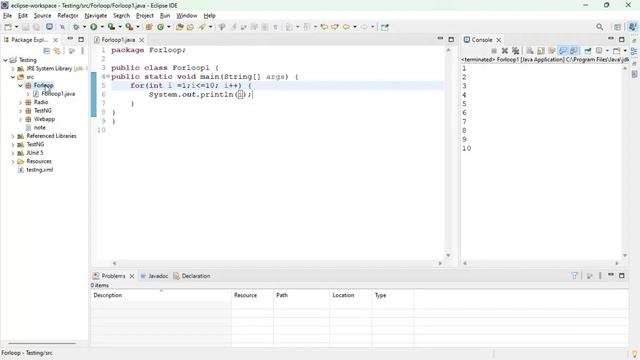Expand the Referenced Libraries node

coord(13,136)
